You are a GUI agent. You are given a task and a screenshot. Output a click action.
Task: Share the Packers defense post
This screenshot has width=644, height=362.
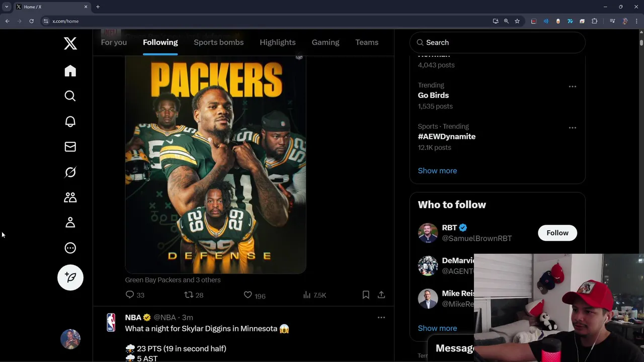click(x=381, y=295)
